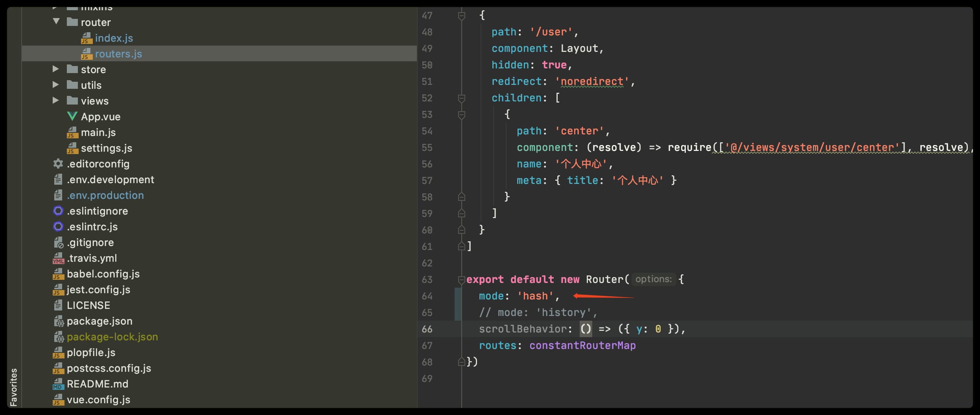
Task: Fold children array at line 52
Action: pyautogui.click(x=462, y=98)
